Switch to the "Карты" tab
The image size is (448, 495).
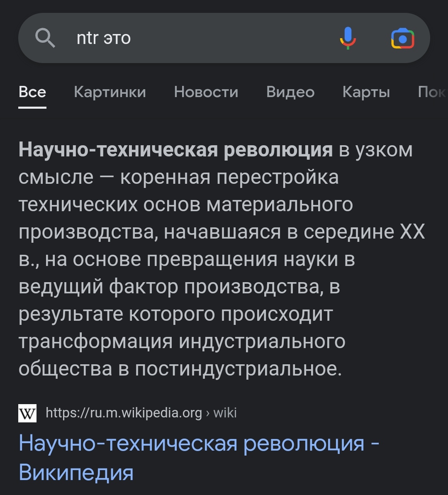coord(366,92)
